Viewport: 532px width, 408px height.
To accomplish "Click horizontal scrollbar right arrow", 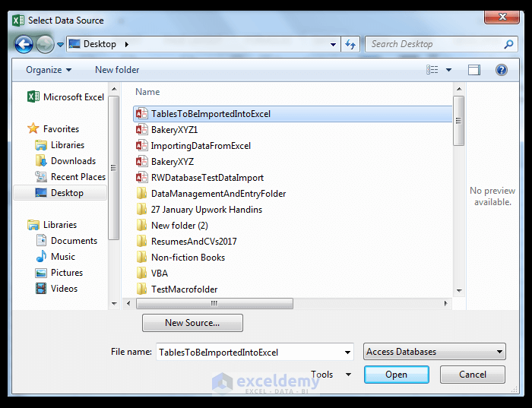I will (x=445, y=303).
